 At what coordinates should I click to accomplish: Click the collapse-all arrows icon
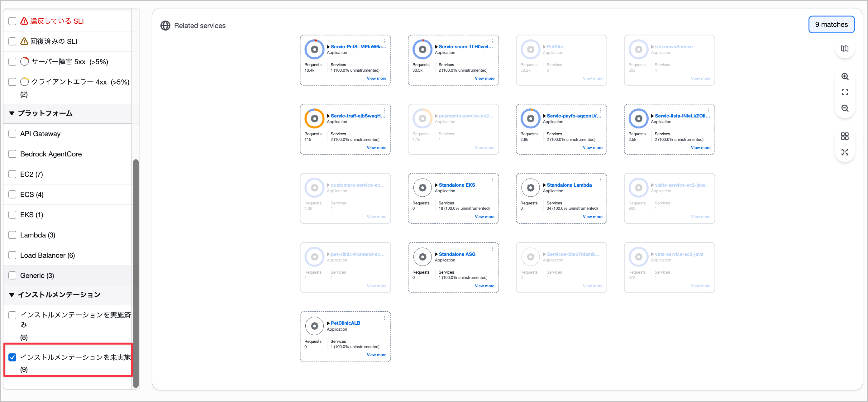844,152
